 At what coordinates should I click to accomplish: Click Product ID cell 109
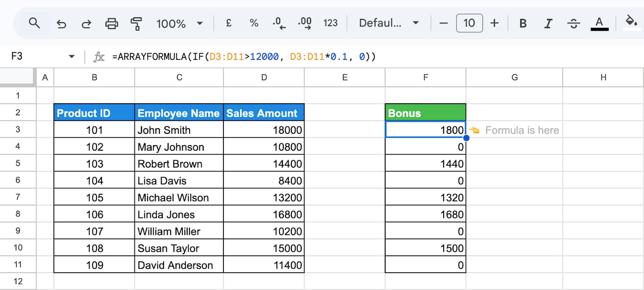(x=94, y=265)
